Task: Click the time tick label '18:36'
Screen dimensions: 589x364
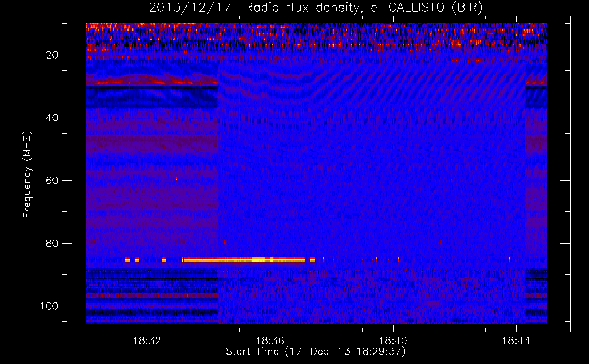Action: (x=270, y=341)
